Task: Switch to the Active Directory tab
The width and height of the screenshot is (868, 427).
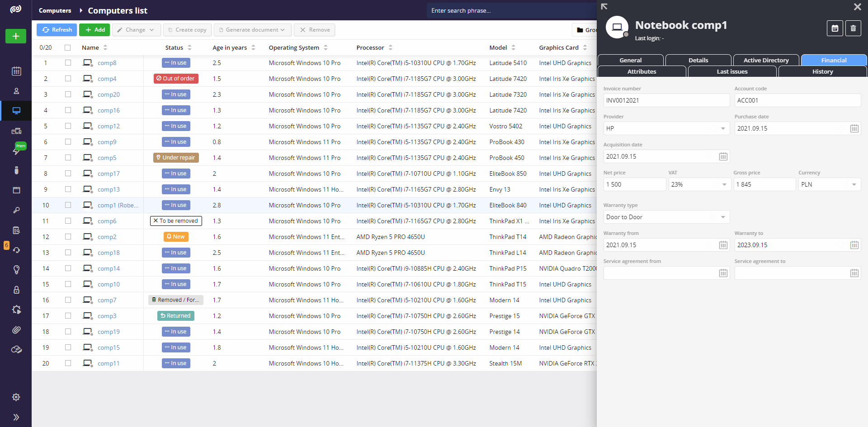Action: 766,60
